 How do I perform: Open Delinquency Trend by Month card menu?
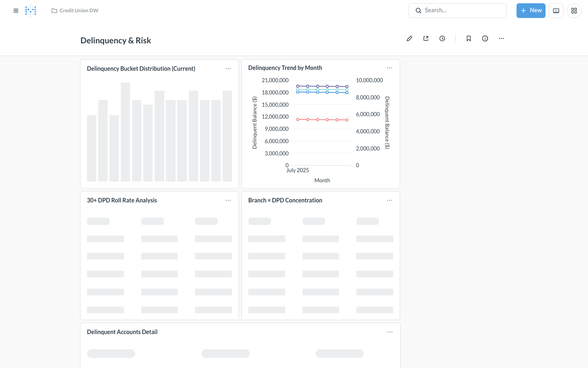tap(390, 68)
